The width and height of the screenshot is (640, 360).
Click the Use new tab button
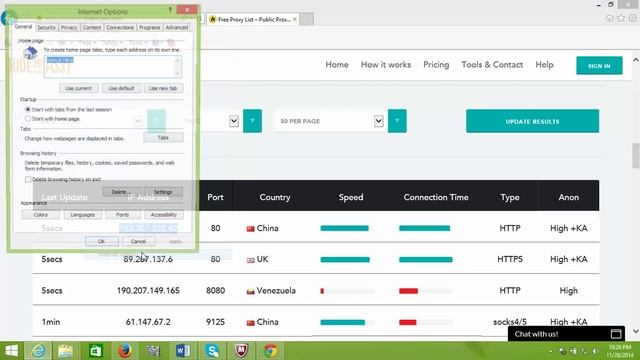click(163, 88)
